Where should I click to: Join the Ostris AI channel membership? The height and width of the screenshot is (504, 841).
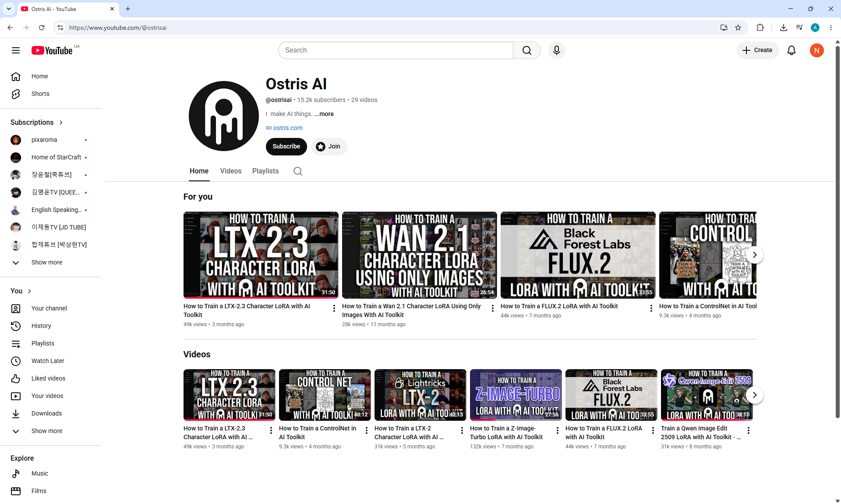329,147
